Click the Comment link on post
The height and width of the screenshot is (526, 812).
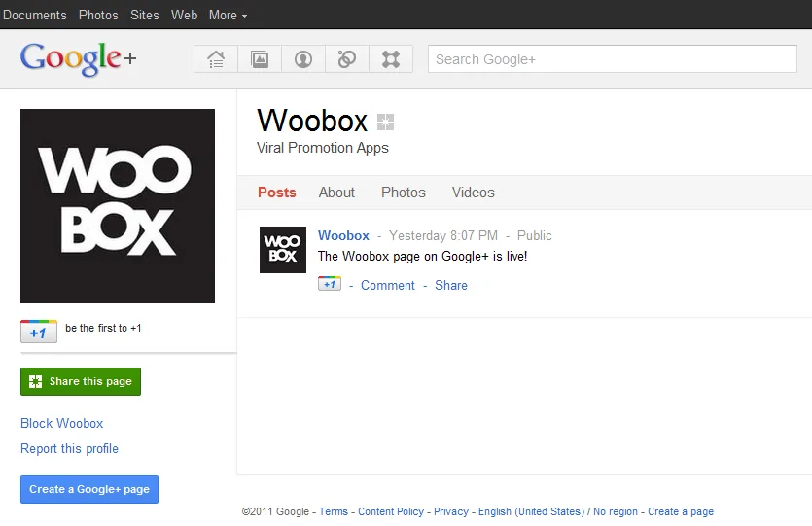click(x=388, y=285)
